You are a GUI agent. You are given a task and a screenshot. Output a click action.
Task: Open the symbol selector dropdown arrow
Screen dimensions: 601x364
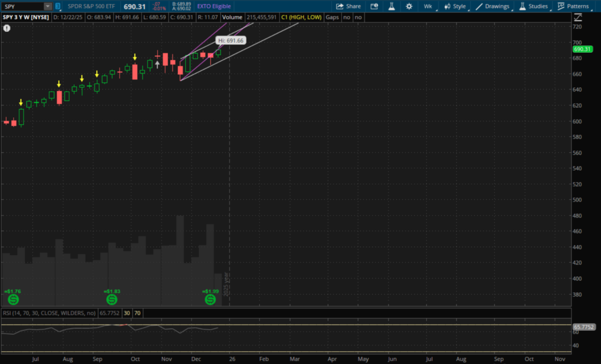48,6
